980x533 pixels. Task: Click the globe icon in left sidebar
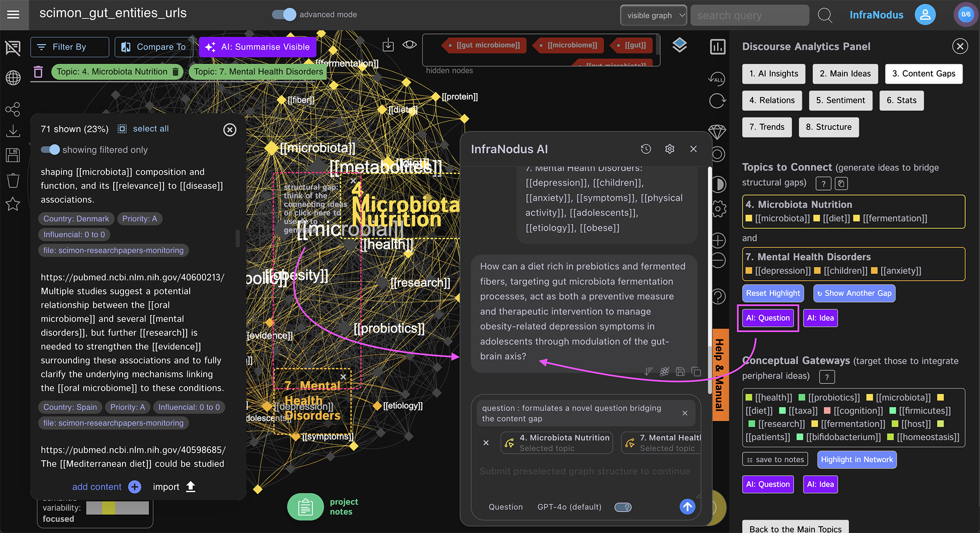(13, 77)
